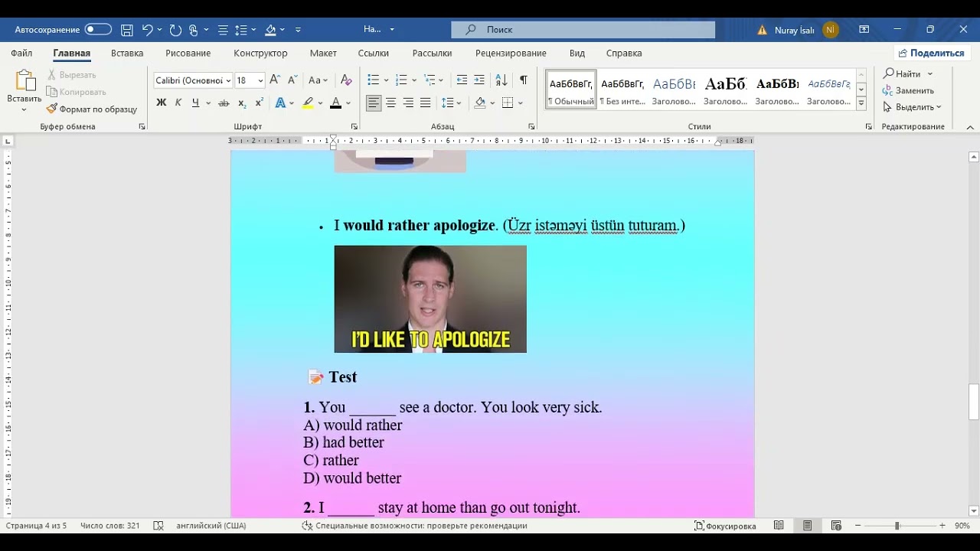Viewport: 980px width, 551px height.
Task: Open the Макет tab
Action: (323, 54)
